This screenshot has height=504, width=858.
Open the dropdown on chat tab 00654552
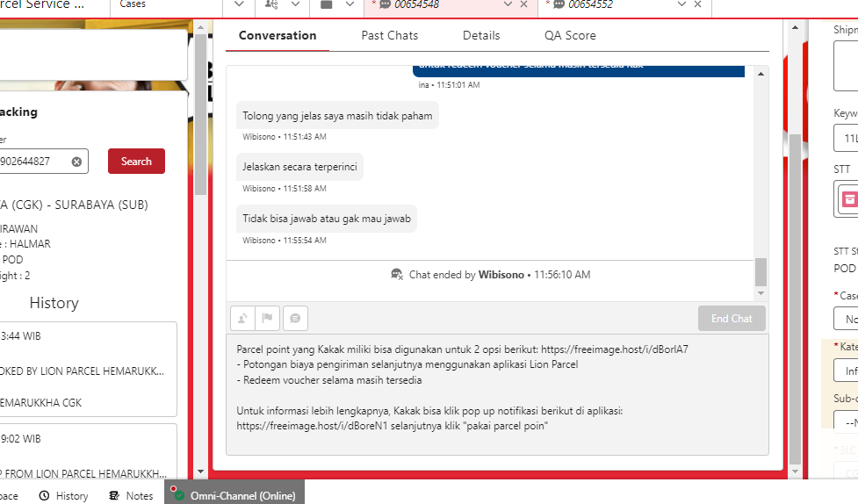click(681, 4)
